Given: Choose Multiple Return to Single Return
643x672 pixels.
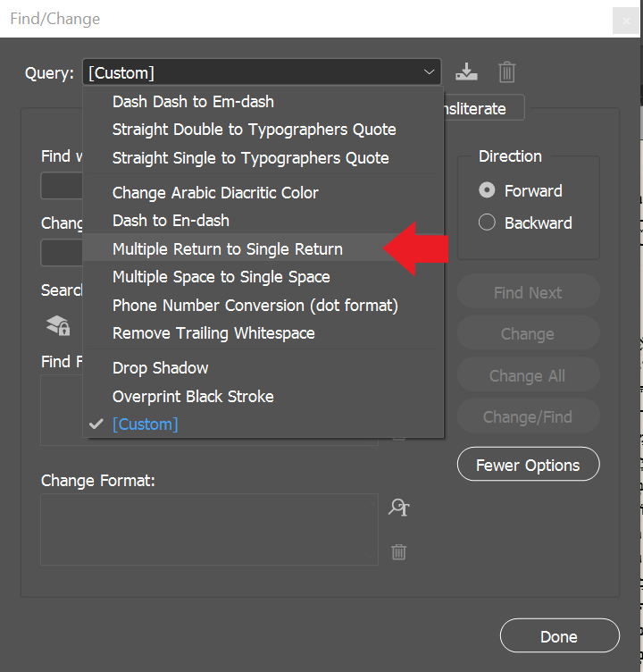Looking at the screenshot, I should (228, 248).
